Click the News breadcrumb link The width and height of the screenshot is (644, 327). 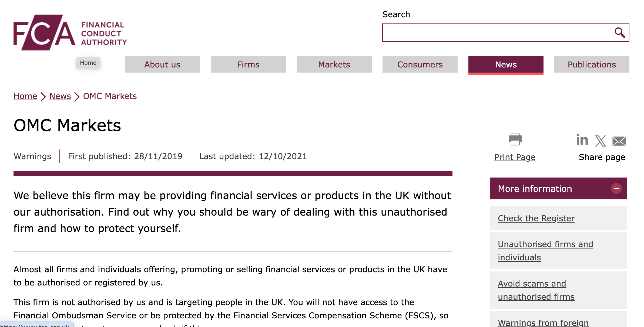pos(60,96)
